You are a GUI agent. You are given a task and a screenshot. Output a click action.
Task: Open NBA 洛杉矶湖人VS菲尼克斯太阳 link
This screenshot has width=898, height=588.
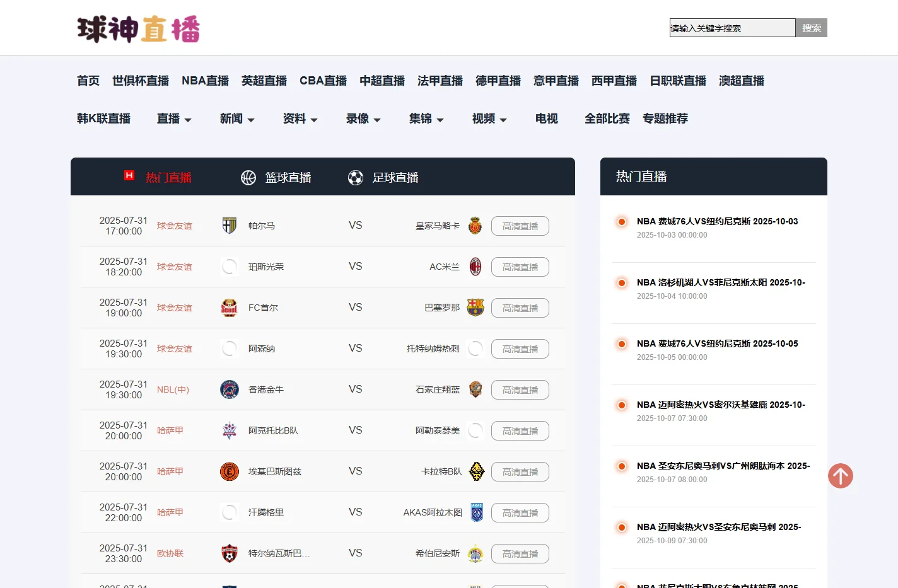coord(721,282)
